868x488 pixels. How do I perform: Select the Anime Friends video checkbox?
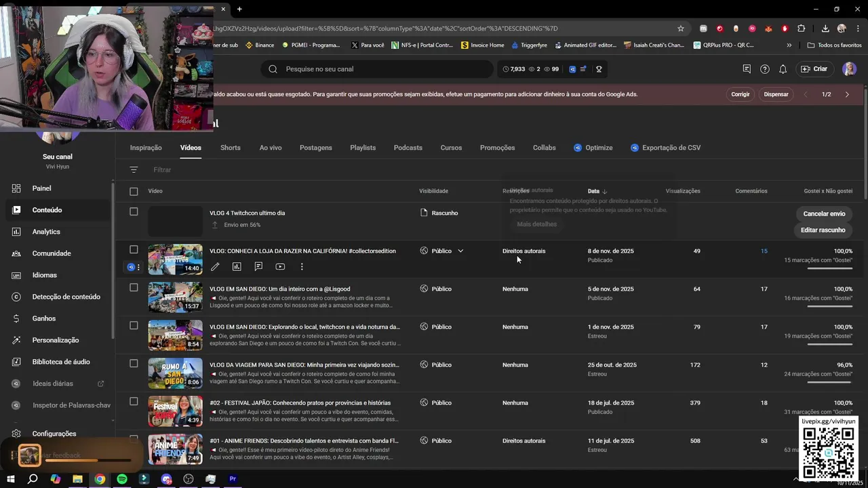134,439
